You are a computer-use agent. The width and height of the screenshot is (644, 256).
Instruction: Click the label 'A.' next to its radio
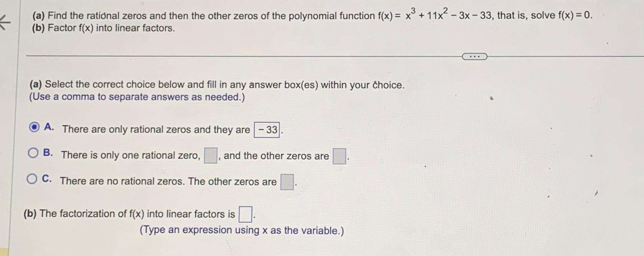click(x=49, y=127)
